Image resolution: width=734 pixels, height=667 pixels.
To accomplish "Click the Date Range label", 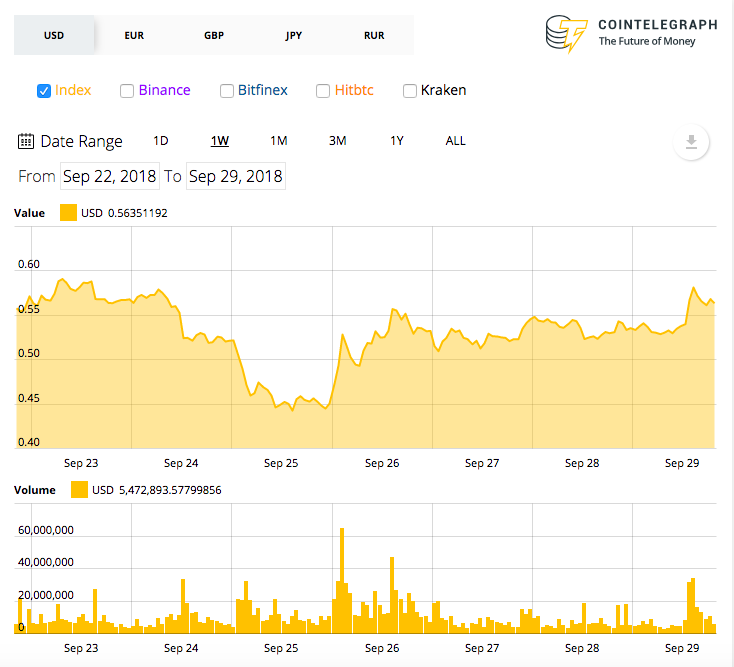I will click(x=81, y=141).
